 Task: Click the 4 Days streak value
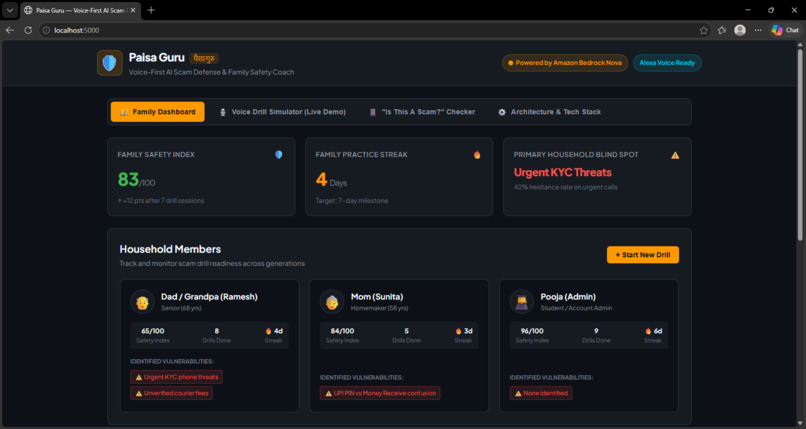[331, 180]
